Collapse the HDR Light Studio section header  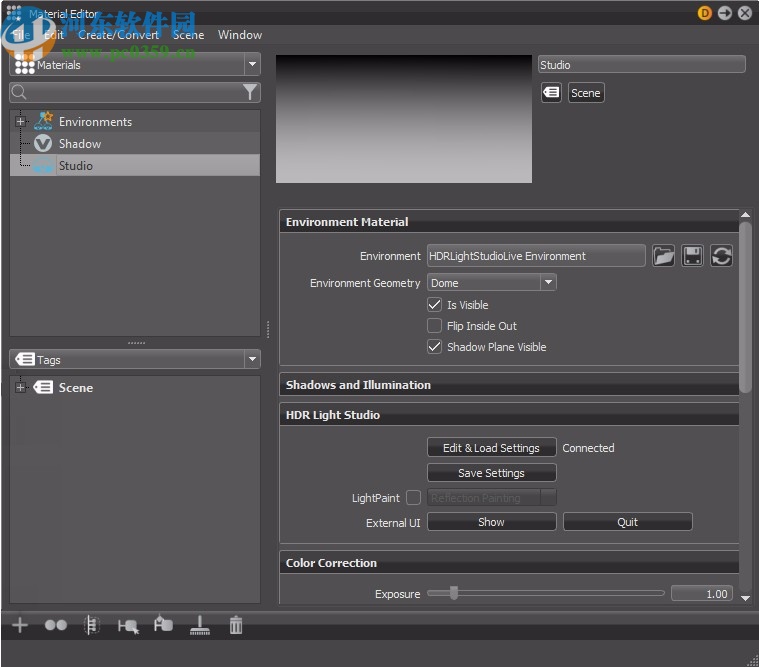pos(509,415)
